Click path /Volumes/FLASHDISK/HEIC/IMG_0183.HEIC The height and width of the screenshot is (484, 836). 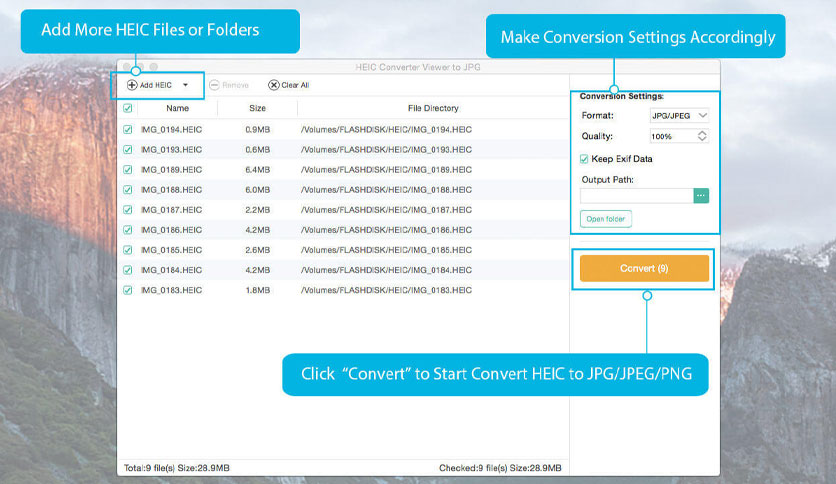pyautogui.click(x=386, y=290)
